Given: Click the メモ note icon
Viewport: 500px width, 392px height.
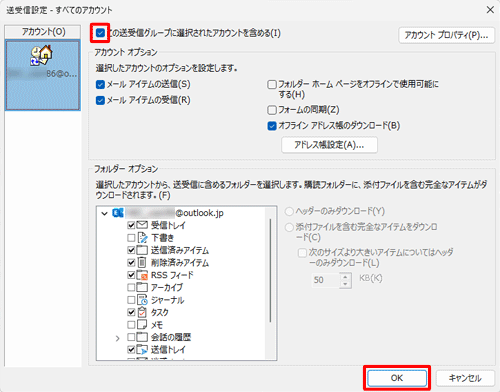Looking at the screenshot, I should 142,325.
